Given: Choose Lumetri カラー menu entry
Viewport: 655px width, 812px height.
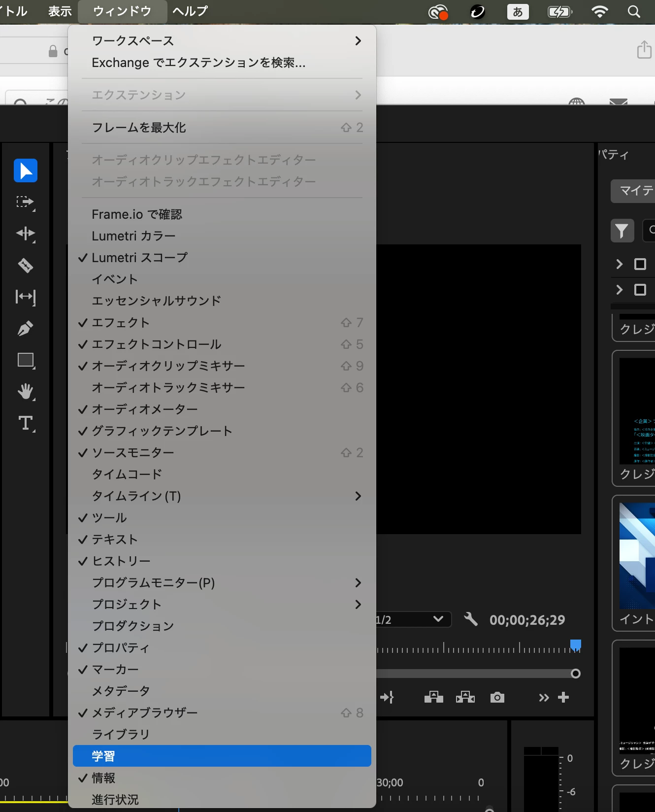Looking at the screenshot, I should coord(222,236).
